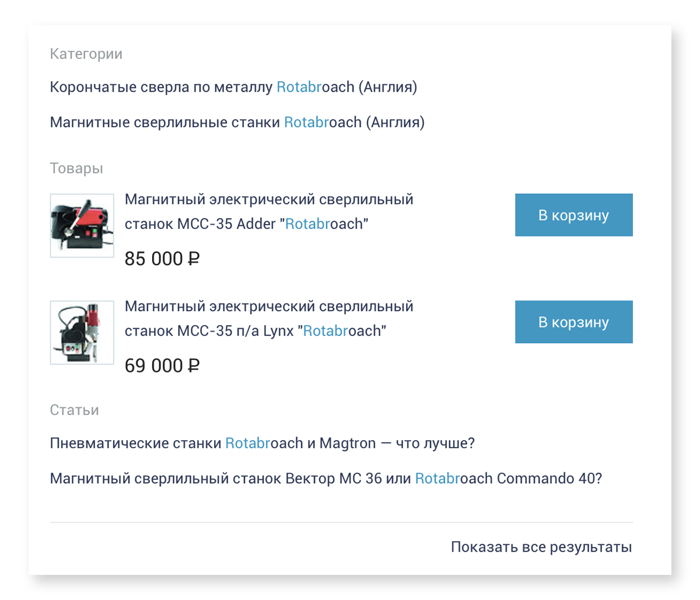Add the 69 000 ₽ drill to cart
This screenshot has width=700, height=600.
click(574, 322)
